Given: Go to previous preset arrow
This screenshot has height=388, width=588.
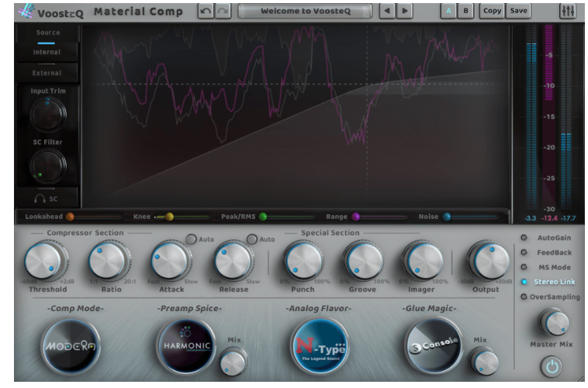Looking at the screenshot, I should pos(387,11).
